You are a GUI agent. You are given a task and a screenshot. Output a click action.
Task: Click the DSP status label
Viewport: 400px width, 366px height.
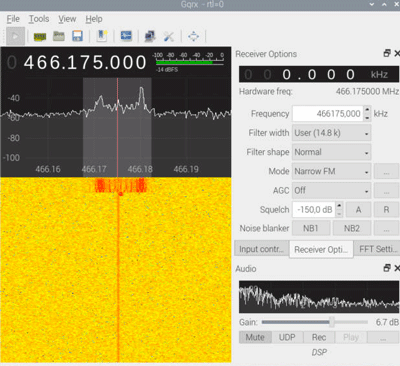[x=319, y=352]
